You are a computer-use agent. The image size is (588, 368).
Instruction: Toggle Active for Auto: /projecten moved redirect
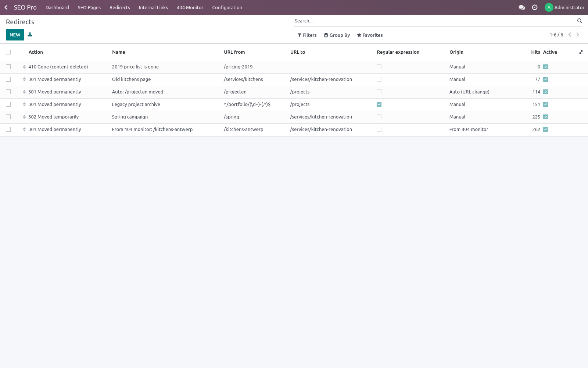click(x=545, y=92)
